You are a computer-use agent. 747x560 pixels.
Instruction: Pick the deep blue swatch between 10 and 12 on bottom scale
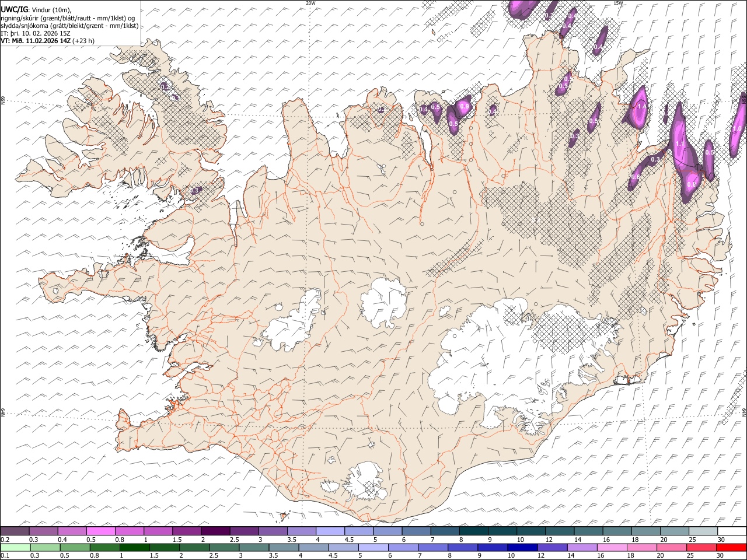[x=521, y=547]
